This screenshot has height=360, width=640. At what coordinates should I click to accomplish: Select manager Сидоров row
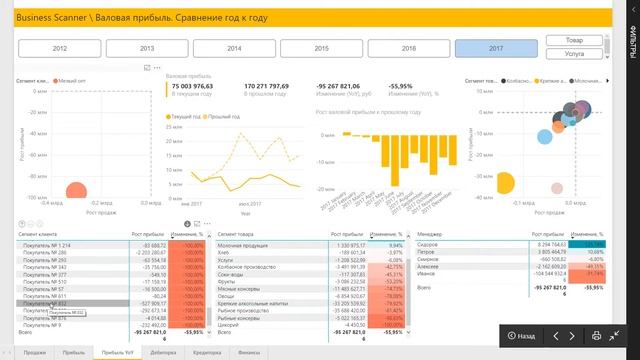point(511,244)
